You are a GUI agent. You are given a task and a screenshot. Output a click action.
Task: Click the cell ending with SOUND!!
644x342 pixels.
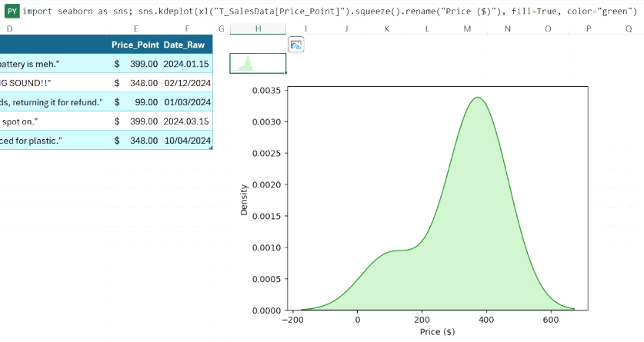(55, 83)
